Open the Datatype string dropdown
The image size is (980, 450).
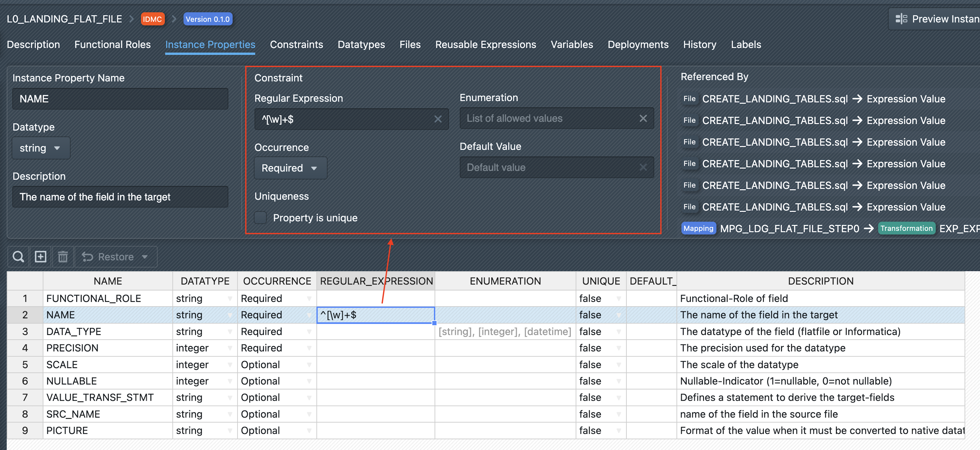tap(40, 148)
